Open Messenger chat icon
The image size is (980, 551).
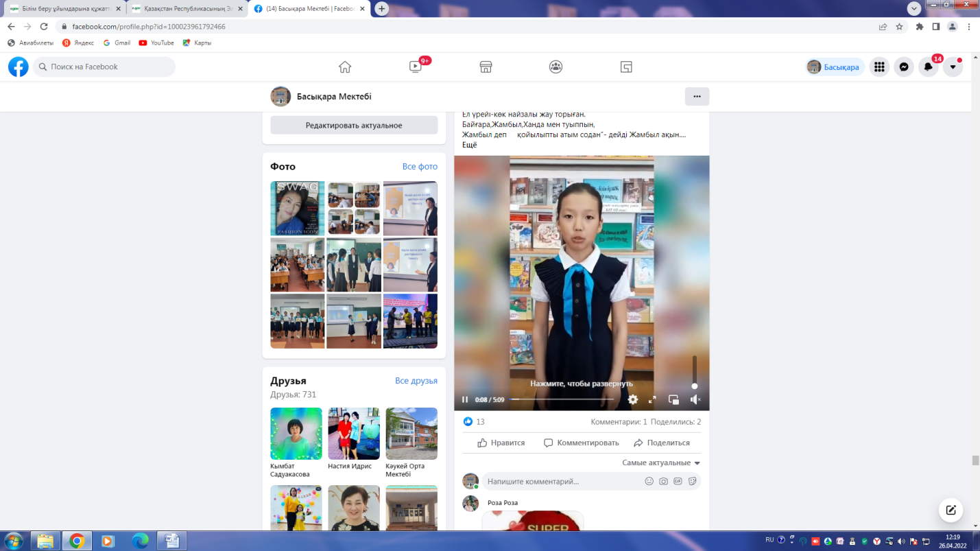pyautogui.click(x=904, y=67)
